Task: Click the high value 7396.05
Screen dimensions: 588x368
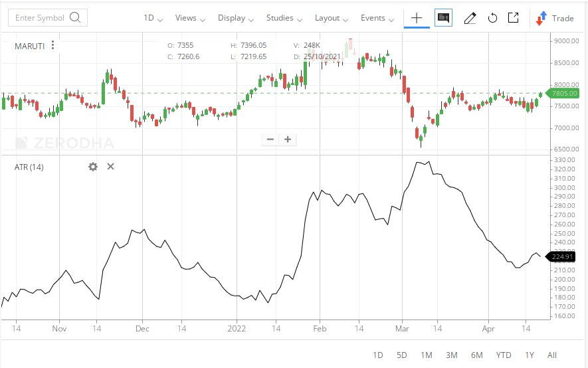Action: (254, 45)
